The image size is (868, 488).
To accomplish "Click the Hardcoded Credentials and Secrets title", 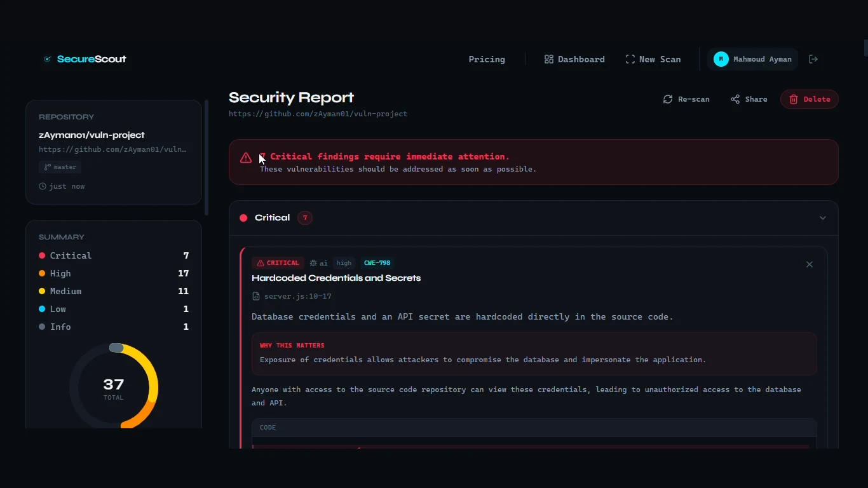I will (x=336, y=278).
